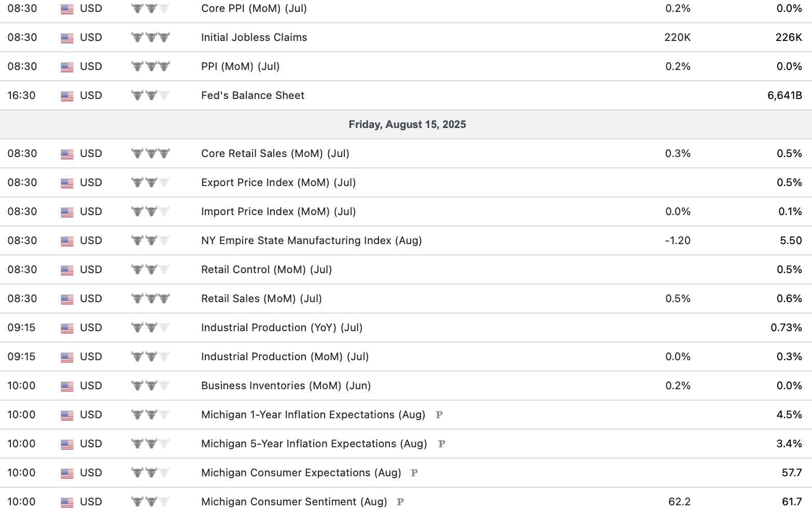Viewport: 812px width, 511px height.
Task: Click the bull volatility icons for Fed's Balance Sheet
Action: [x=150, y=95]
